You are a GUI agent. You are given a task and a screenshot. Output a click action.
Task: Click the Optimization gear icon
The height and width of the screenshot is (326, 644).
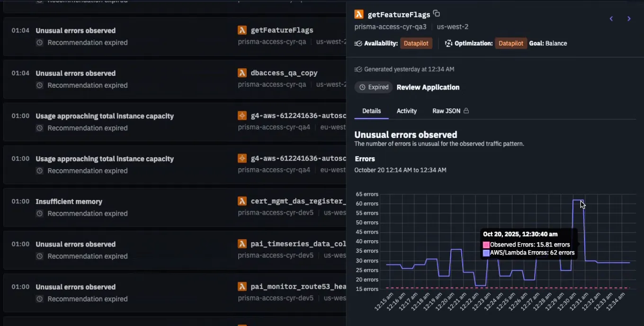(448, 43)
